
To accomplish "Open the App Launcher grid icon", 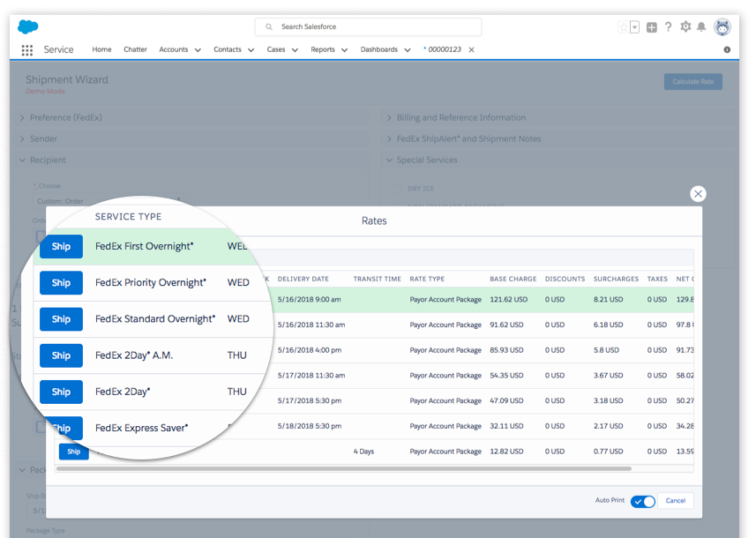I will 27,49.
